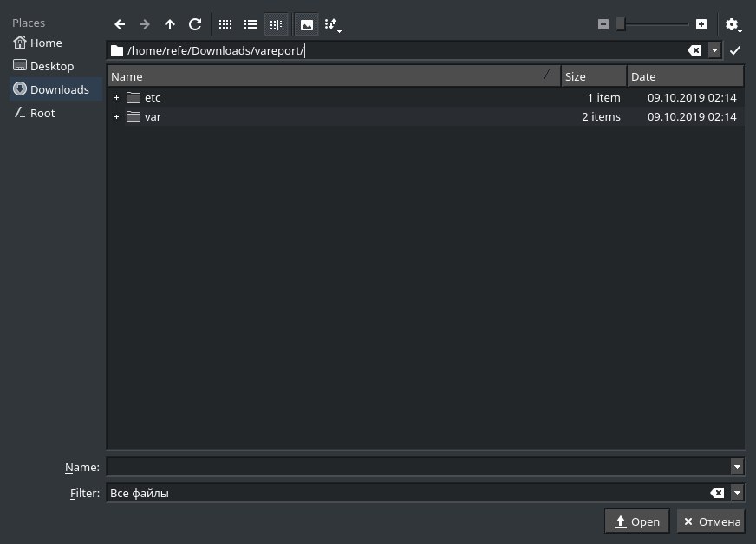Switch to compact list view
Image resolution: width=756 pixels, height=544 pixels.
pos(251,24)
